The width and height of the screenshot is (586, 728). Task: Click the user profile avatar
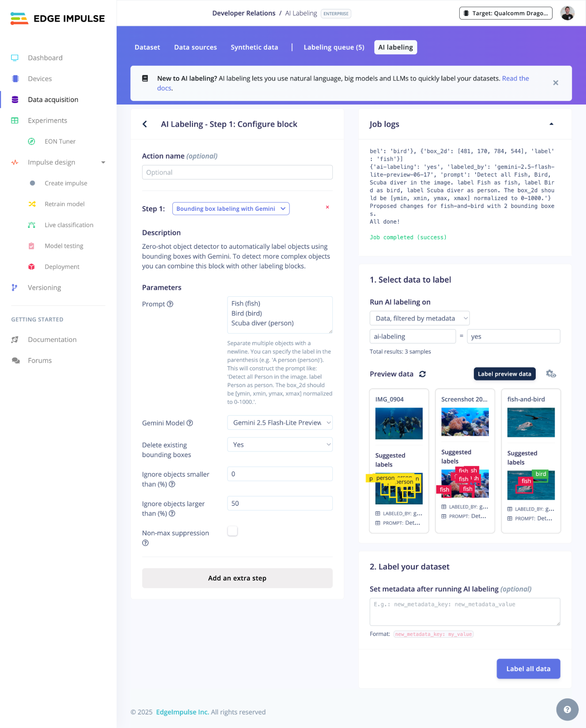pyautogui.click(x=567, y=13)
